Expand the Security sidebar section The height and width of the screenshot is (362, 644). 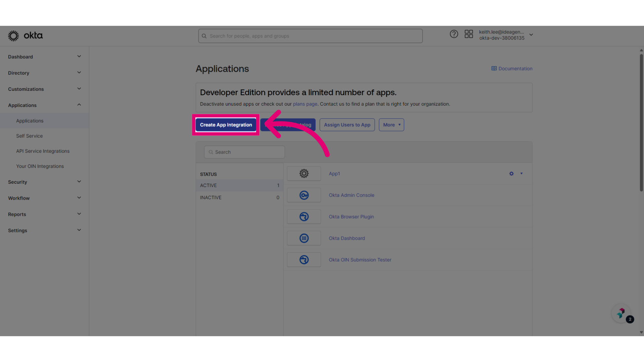(79, 182)
